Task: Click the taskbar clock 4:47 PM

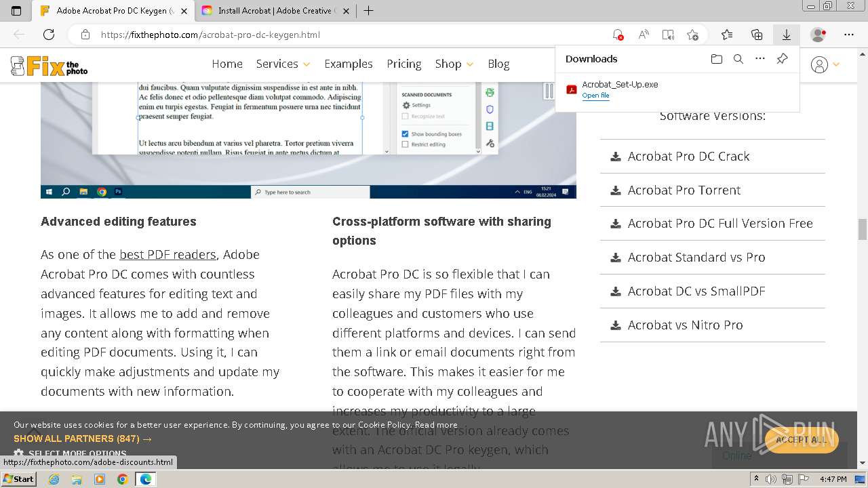Action: (833, 479)
